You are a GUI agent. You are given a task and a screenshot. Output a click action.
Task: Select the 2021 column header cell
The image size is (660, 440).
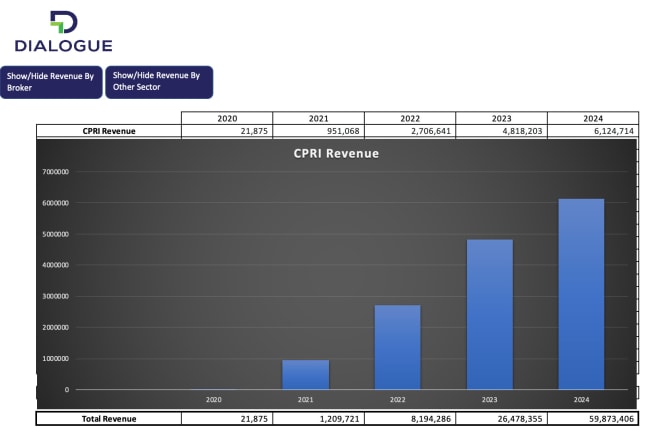(319, 118)
